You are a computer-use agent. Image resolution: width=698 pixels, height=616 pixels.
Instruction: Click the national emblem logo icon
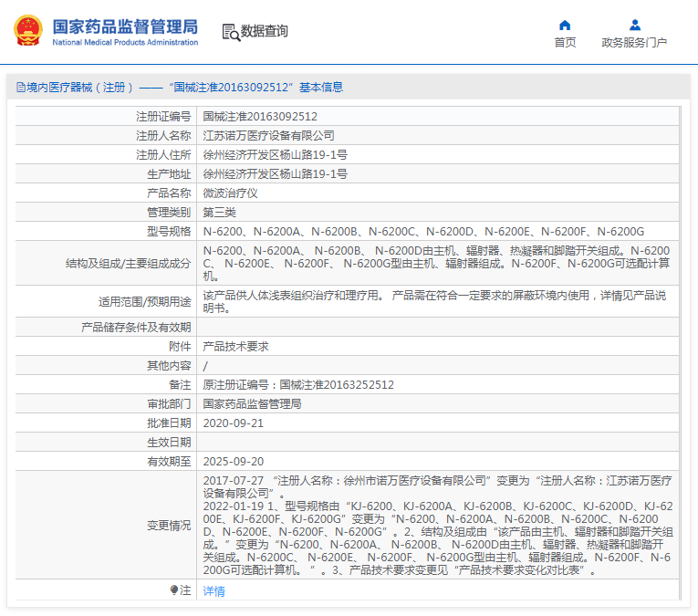[28, 30]
